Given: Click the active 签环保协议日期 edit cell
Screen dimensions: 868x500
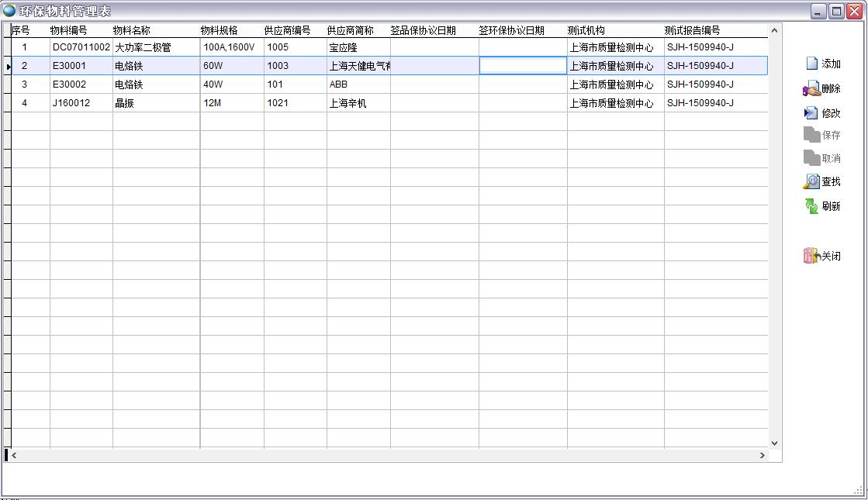Looking at the screenshot, I should [523, 66].
